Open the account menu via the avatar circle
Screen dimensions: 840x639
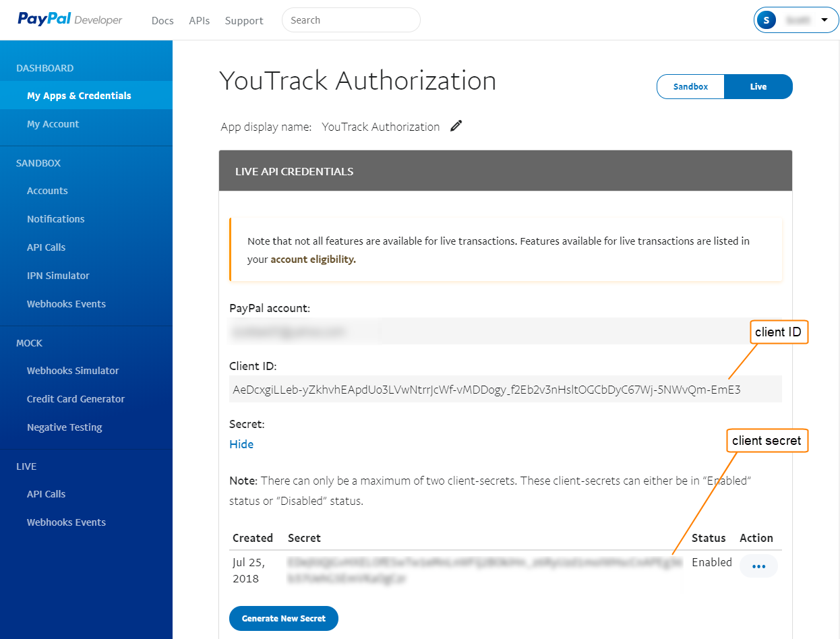coord(767,20)
